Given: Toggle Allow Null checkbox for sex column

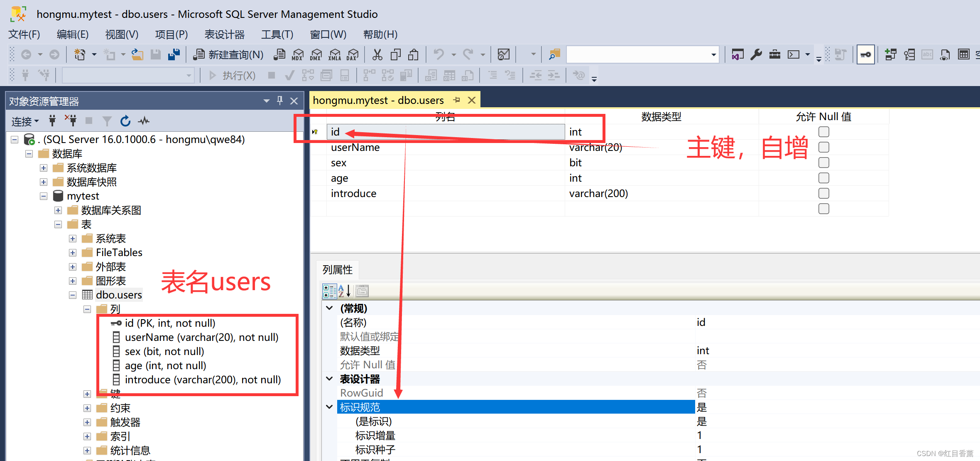Looking at the screenshot, I should tap(823, 163).
